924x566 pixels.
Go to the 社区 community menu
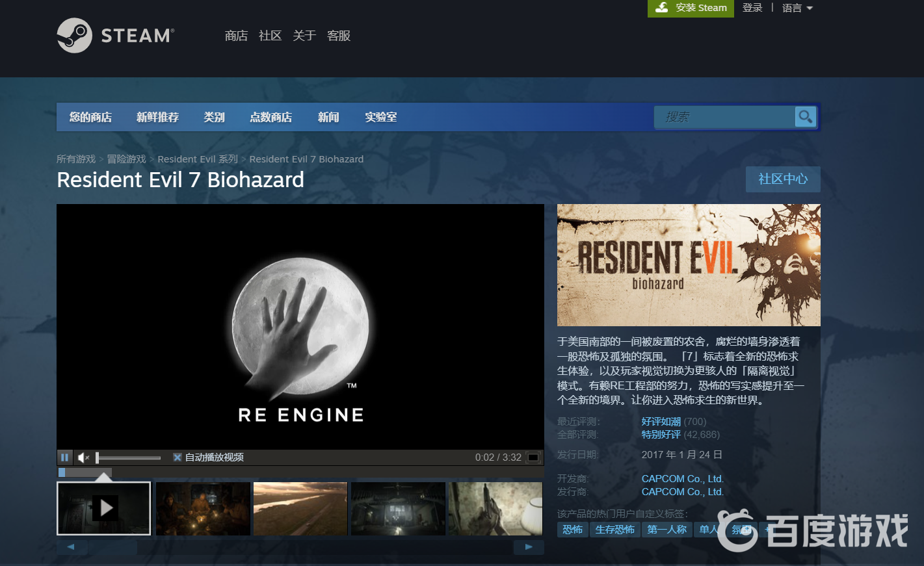click(270, 36)
